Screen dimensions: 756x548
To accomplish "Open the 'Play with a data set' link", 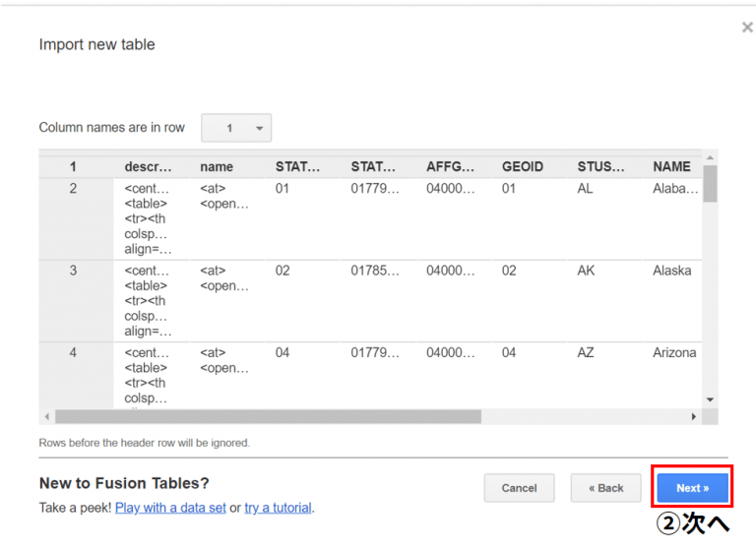I will tap(170, 508).
